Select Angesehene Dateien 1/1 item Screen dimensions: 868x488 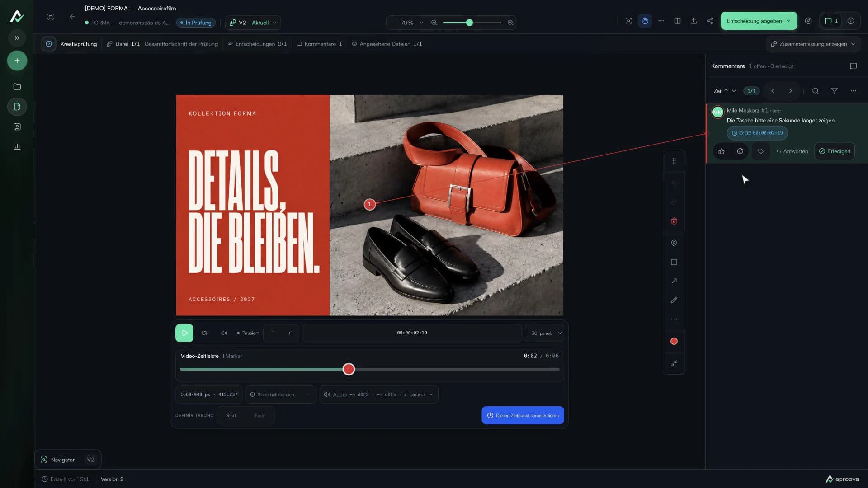[x=387, y=44]
